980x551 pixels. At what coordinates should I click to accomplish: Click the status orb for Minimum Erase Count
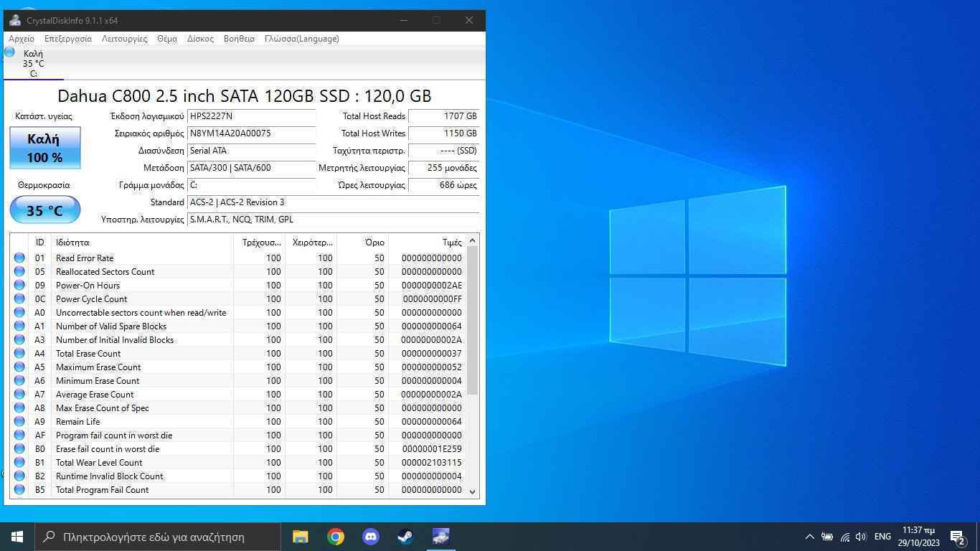coord(19,380)
